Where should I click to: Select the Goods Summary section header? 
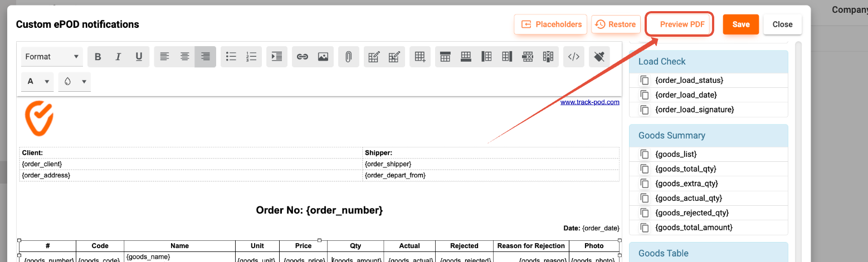point(709,136)
